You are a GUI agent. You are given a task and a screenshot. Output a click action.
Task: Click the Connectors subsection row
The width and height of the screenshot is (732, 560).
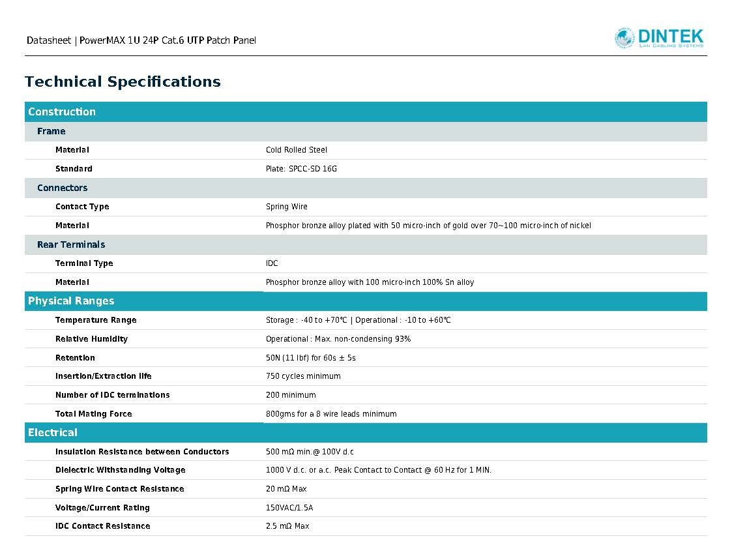tap(366, 188)
